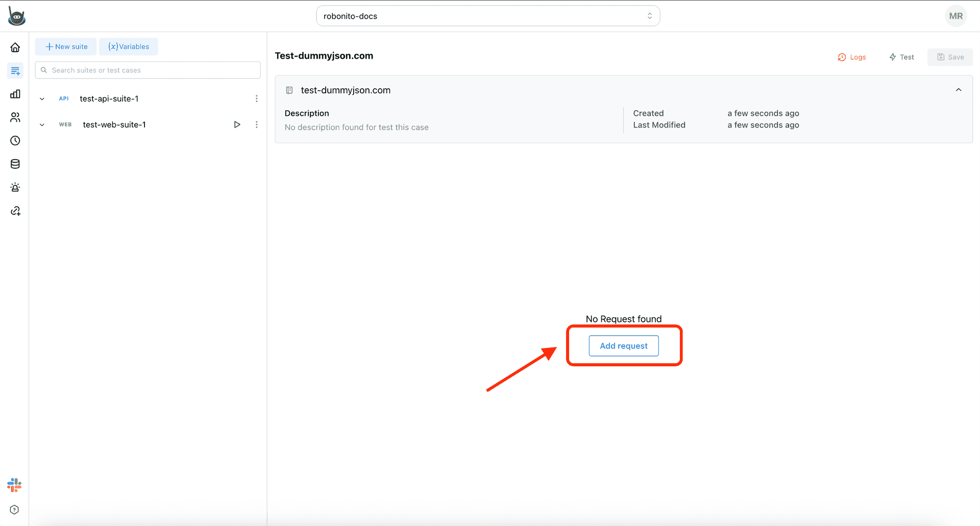The width and height of the screenshot is (980, 526).
Task: Click the Robonito logo icon
Action: coord(16,16)
